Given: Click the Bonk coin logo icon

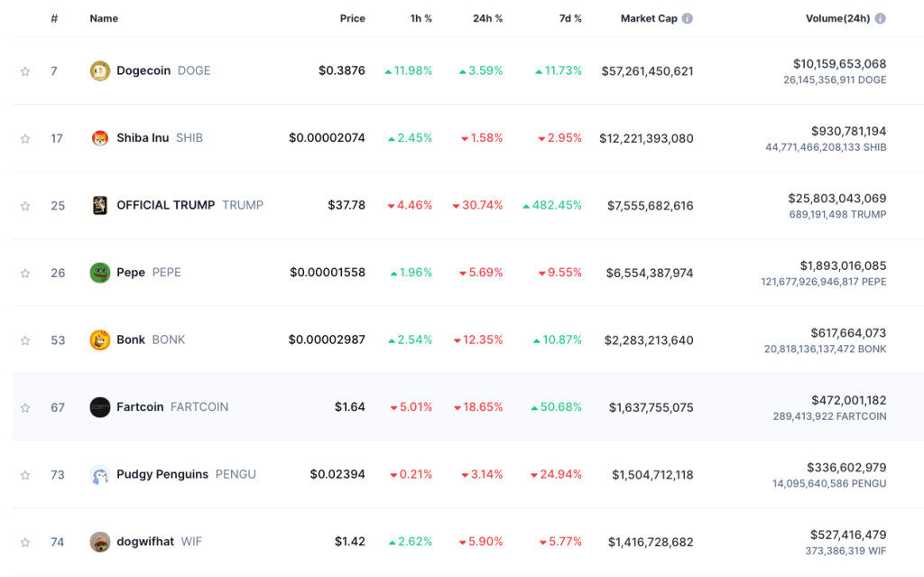Looking at the screenshot, I should coord(100,340).
